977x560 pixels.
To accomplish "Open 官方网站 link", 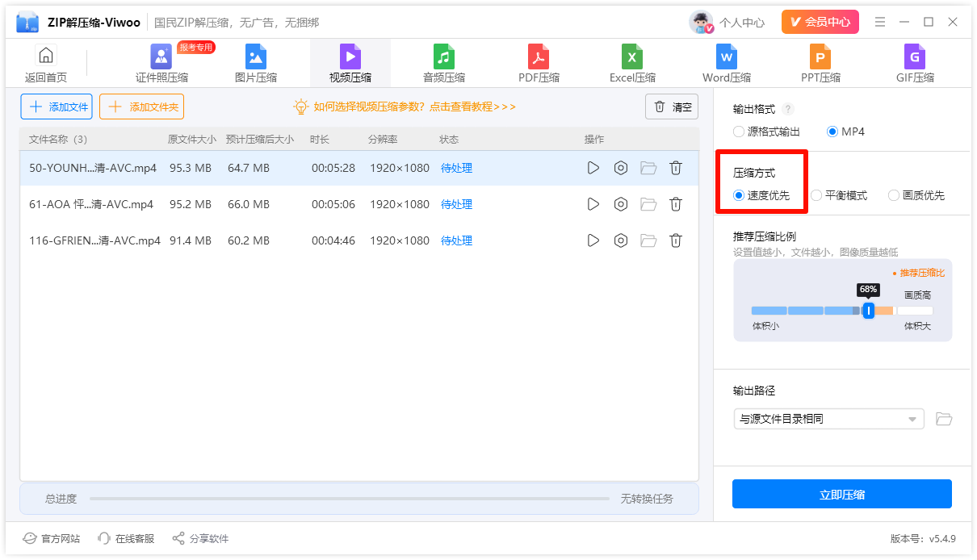I will [x=52, y=538].
